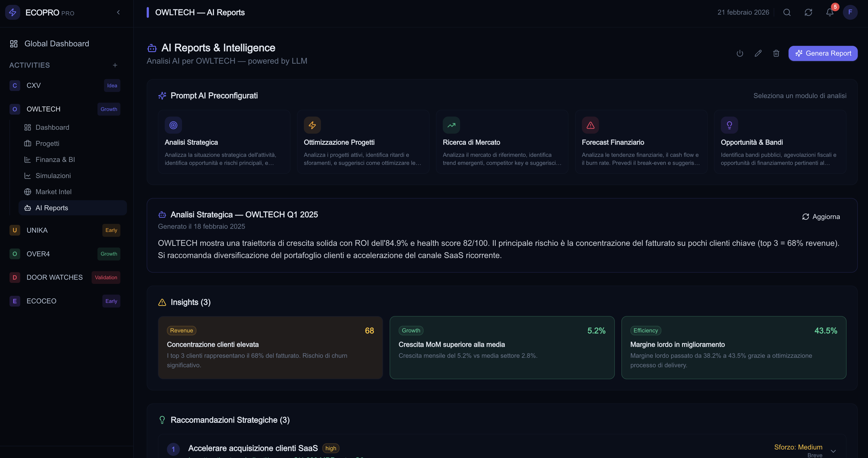This screenshot has width=868, height=458.
Task: Collapse the sidebar with chevron arrow
Action: point(118,12)
